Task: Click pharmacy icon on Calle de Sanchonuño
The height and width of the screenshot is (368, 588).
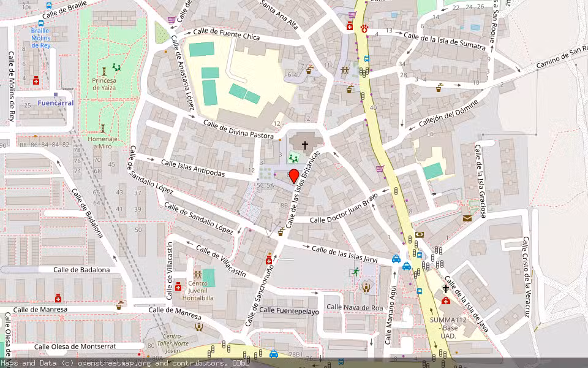Action: (x=268, y=260)
